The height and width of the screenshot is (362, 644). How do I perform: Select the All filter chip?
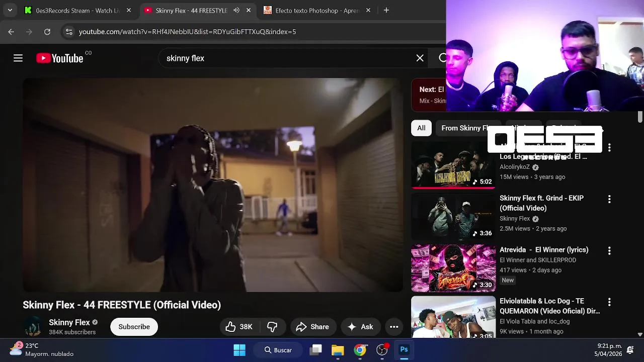(421, 128)
